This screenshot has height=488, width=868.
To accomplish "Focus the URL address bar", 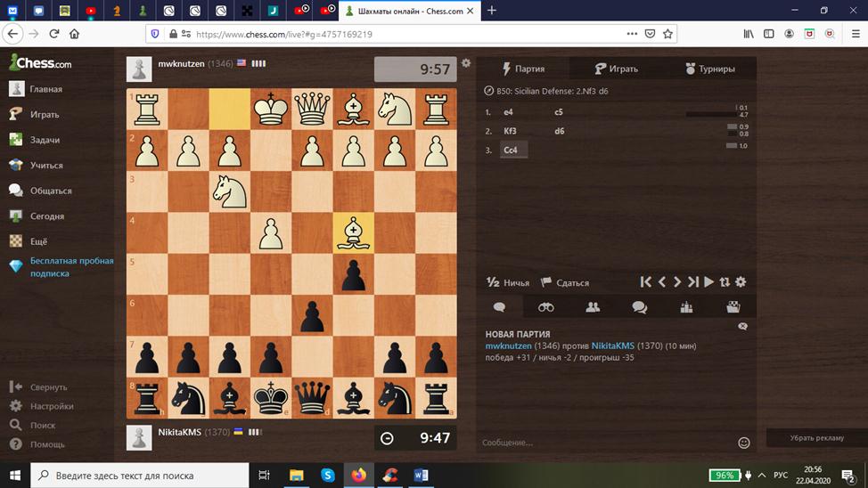I will pos(410,34).
